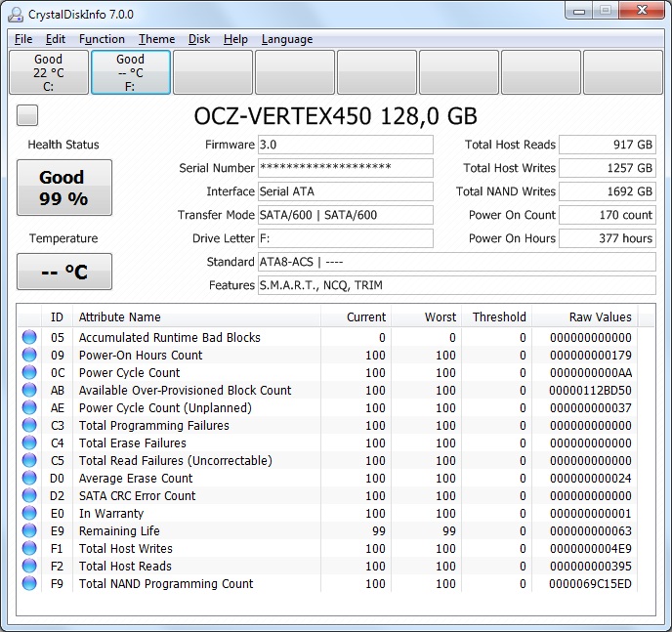Open the Edit menu

[x=56, y=39]
